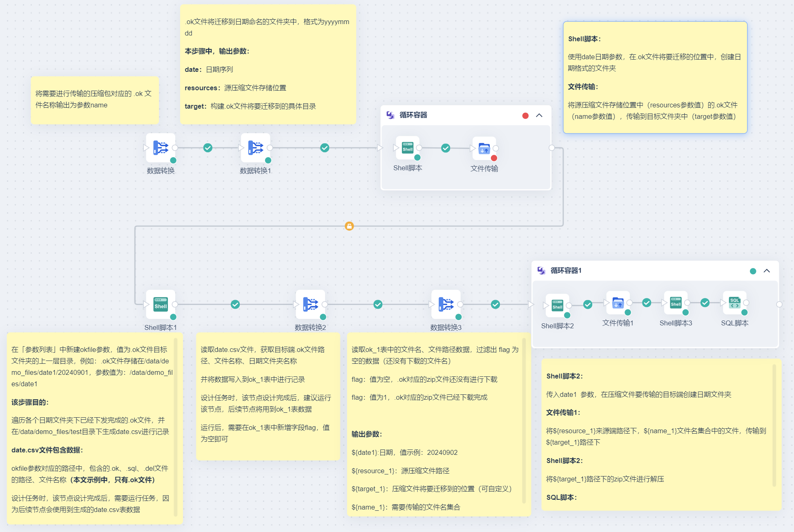Select the blue-bordered Shell脚本 sticky note
794x532 pixels.
click(655, 78)
